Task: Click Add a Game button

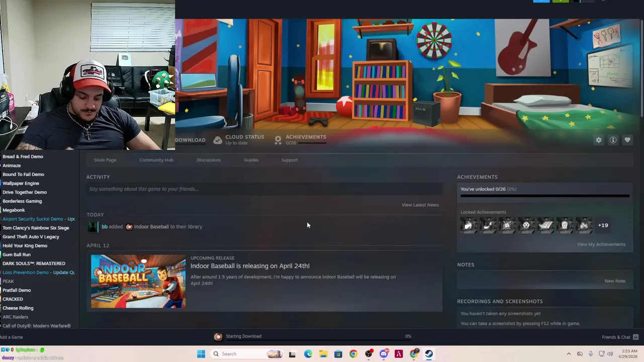Action: (12, 337)
